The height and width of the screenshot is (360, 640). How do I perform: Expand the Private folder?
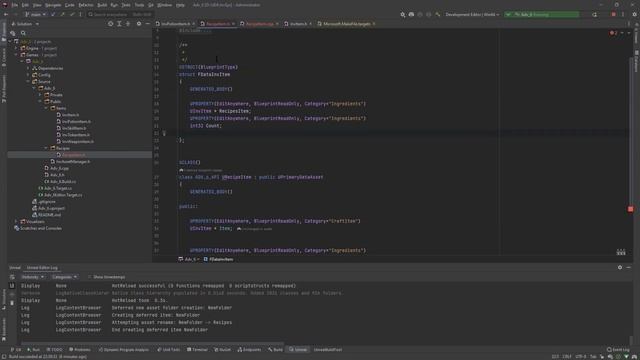pyautogui.click(x=40, y=95)
